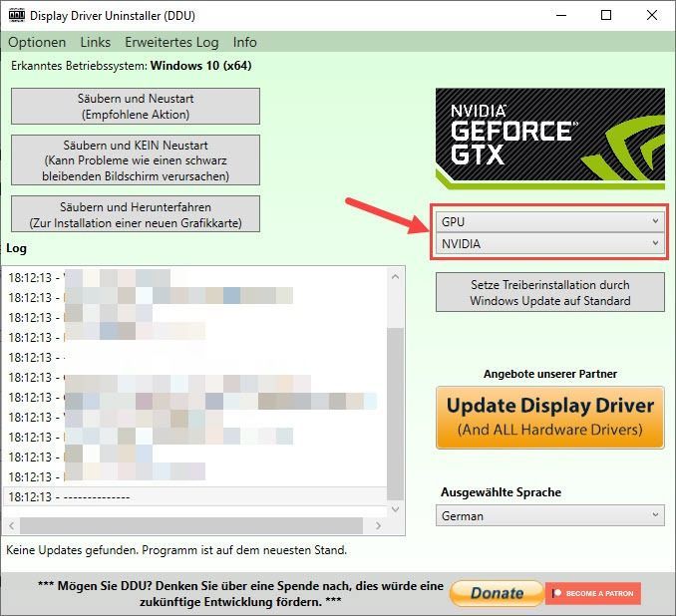676x616 pixels.
Task: Maximize the DDU window
Action: [x=606, y=15]
